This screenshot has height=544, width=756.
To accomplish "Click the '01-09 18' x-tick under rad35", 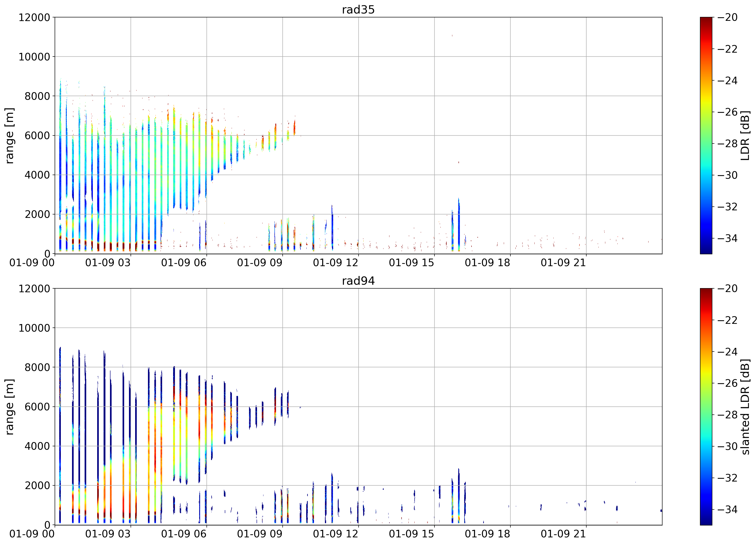I will (488, 263).
